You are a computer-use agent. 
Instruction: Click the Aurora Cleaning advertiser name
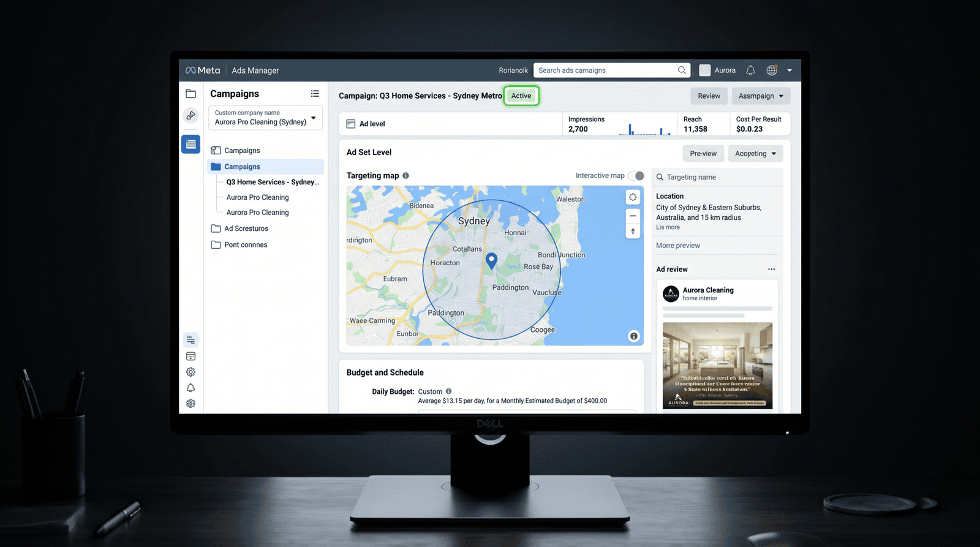[708, 290]
